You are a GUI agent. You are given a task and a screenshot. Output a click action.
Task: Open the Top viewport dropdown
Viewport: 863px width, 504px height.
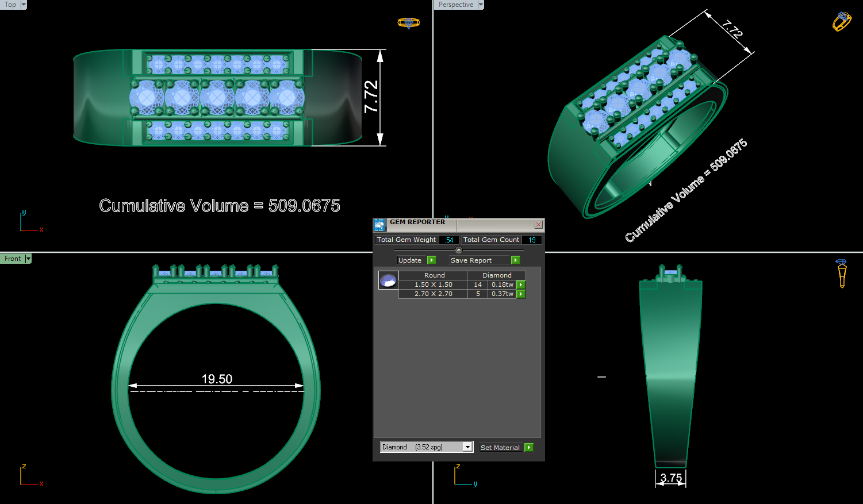point(23,5)
